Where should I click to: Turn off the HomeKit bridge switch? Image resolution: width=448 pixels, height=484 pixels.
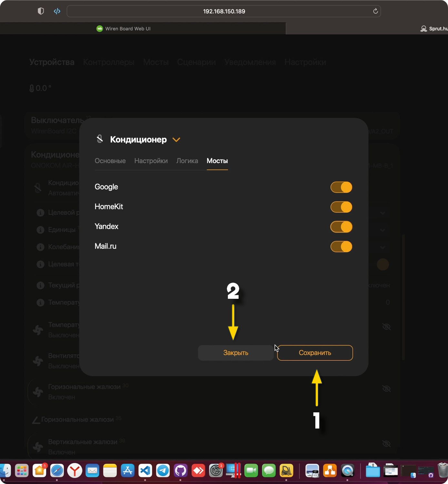[x=341, y=207]
